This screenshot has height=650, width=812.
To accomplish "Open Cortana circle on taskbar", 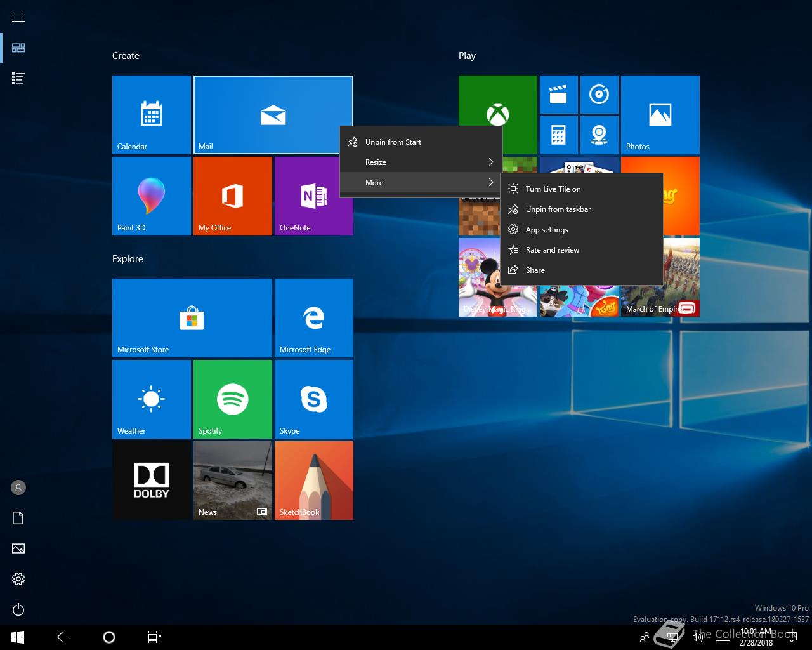I will tap(109, 637).
